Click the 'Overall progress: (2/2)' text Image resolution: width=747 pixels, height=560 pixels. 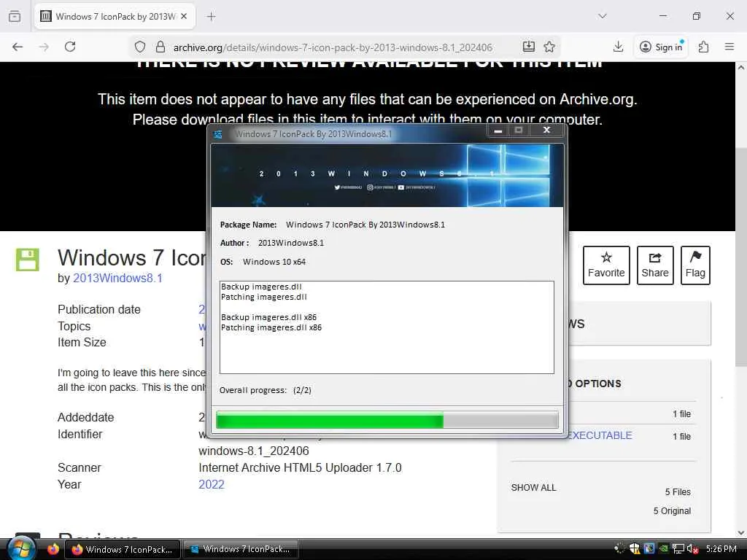click(266, 390)
